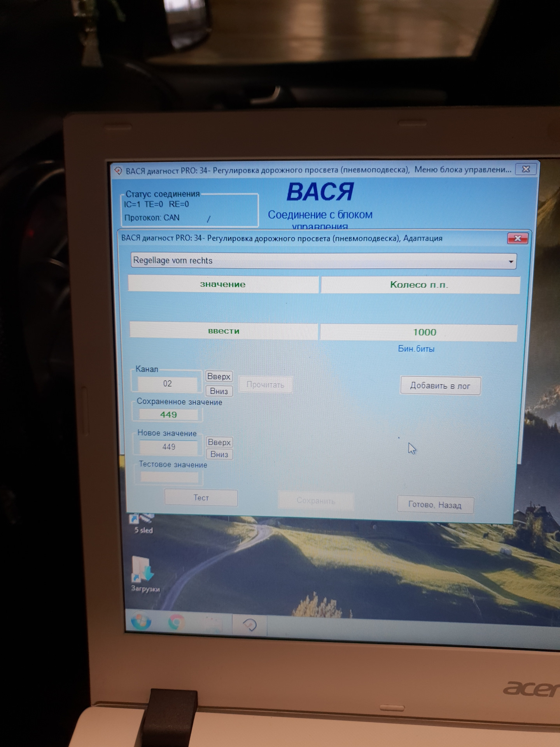Click the Протокол: CAN status text

[152, 218]
